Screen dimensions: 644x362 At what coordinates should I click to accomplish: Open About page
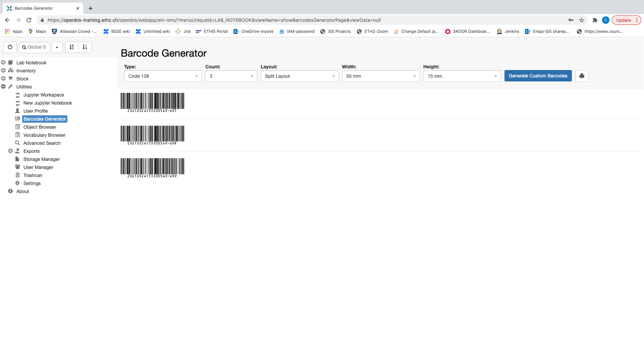click(22, 191)
